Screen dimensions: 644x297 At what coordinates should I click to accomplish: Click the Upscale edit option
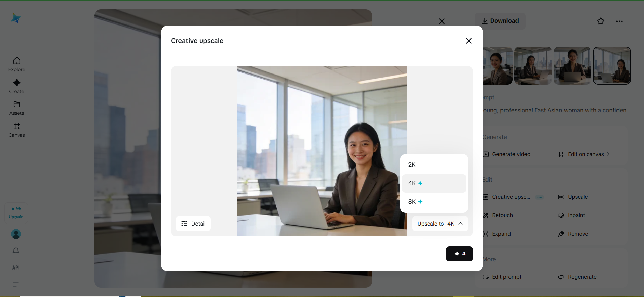(573, 197)
